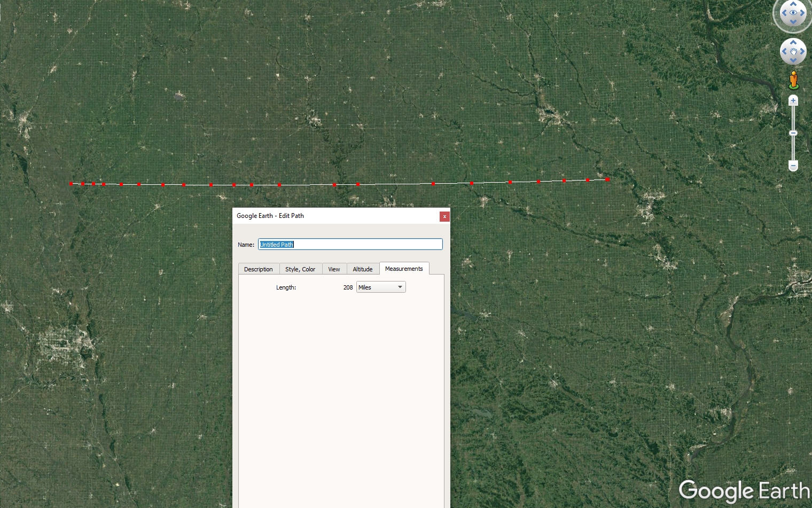Viewport: 812px width, 508px height.
Task: Click the easternmost red path point
Action: [x=607, y=179]
